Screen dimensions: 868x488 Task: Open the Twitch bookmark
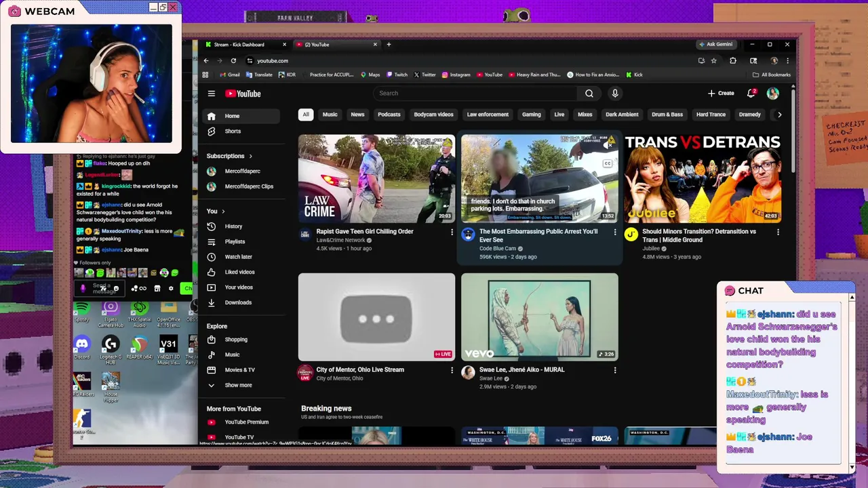pyautogui.click(x=397, y=75)
